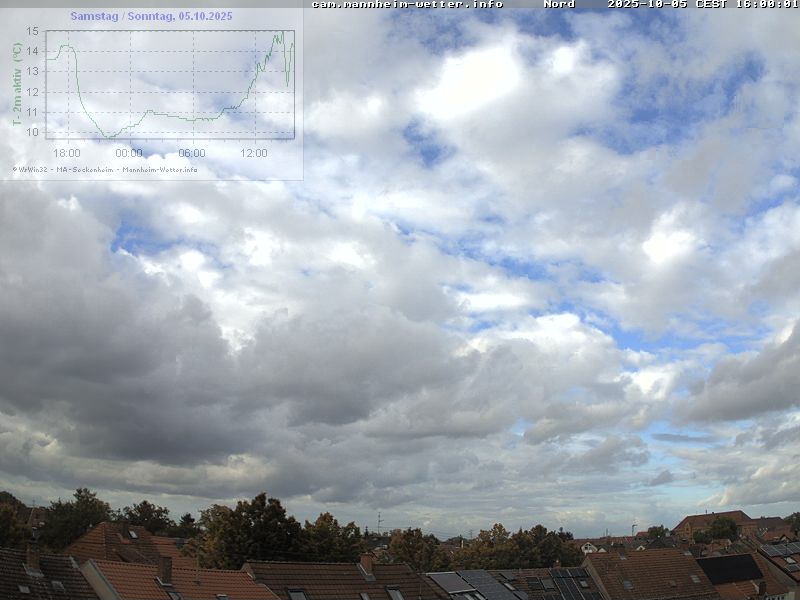Click the 00:00 time axis label
The height and width of the screenshot is (600, 800).
[x=129, y=153]
